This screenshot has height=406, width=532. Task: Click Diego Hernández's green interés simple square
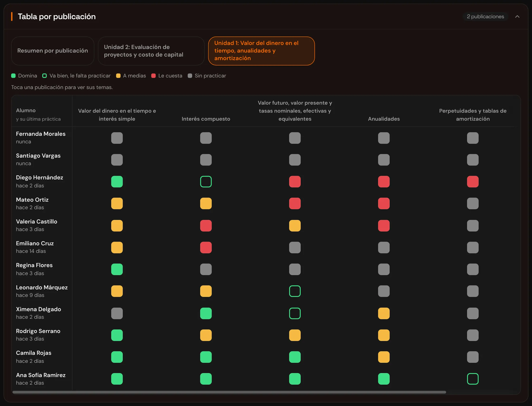point(117,182)
